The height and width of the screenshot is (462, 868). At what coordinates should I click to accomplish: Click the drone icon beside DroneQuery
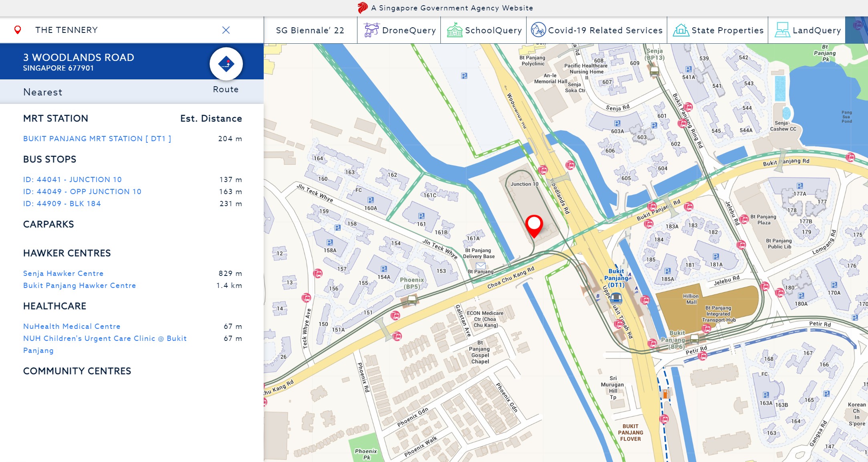tap(371, 30)
